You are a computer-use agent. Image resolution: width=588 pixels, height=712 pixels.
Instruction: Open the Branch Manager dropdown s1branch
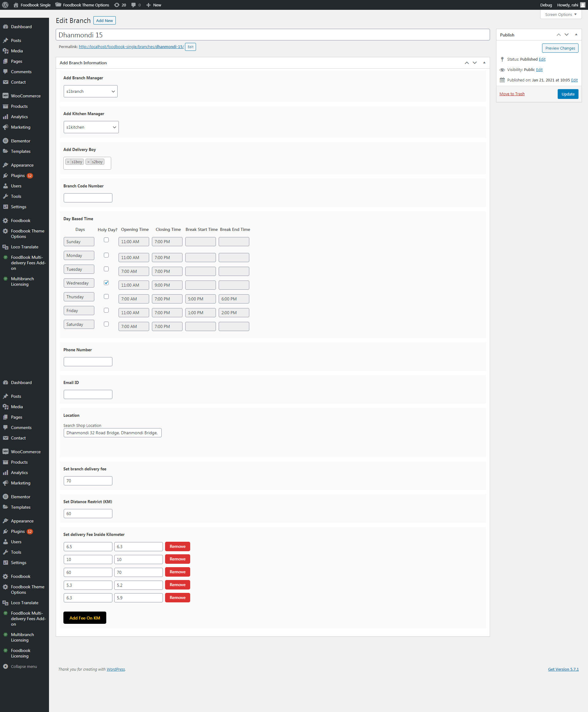pos(90,92)
